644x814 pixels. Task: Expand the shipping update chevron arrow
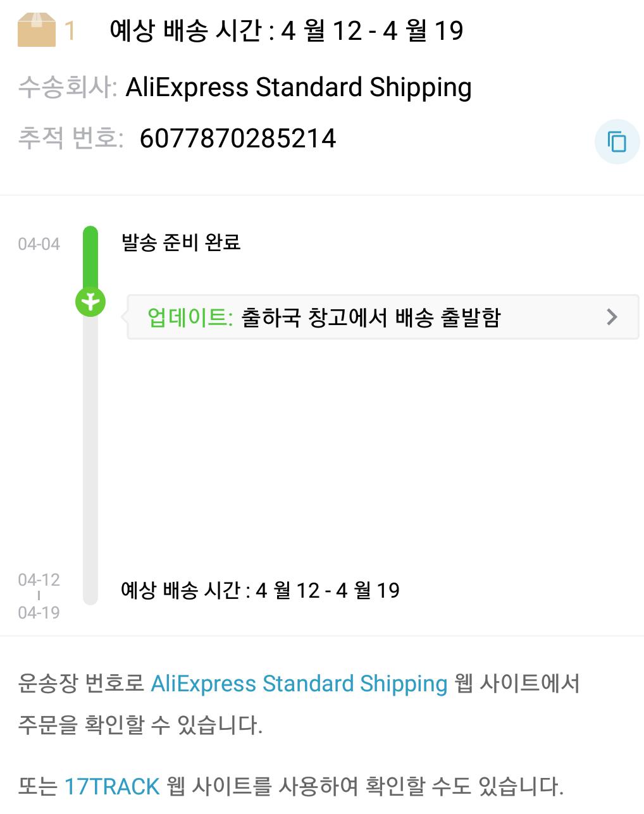coord(611,317)
